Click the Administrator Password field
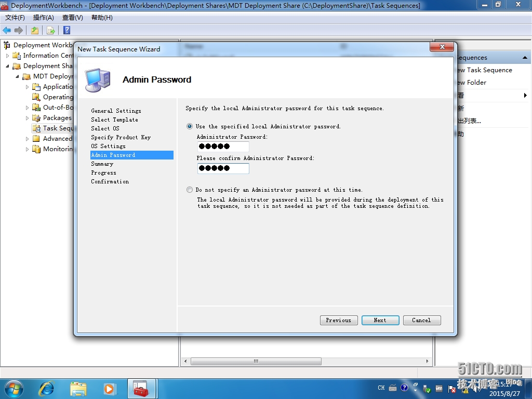 [223, 147]
